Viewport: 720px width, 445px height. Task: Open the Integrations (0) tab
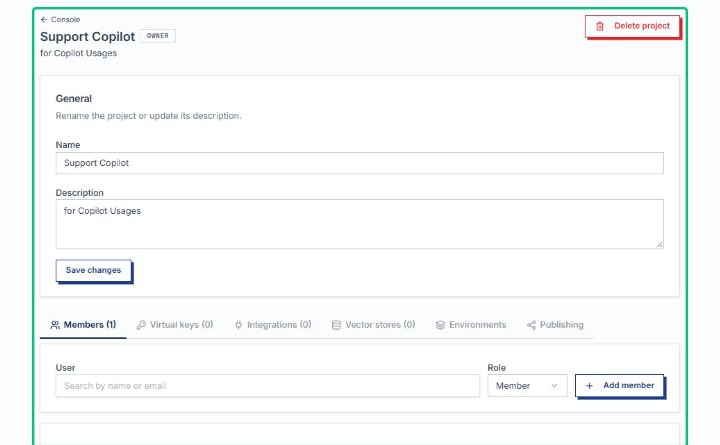click(273, 325)
